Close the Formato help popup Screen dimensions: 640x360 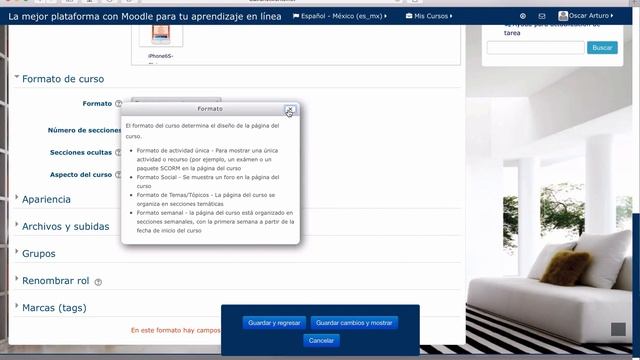(x=290, y=109)
